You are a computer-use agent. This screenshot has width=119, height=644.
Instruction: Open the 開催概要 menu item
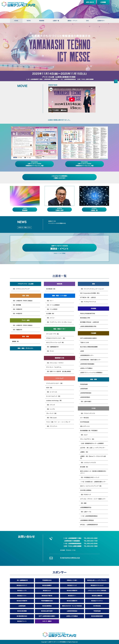coord(42,21)
